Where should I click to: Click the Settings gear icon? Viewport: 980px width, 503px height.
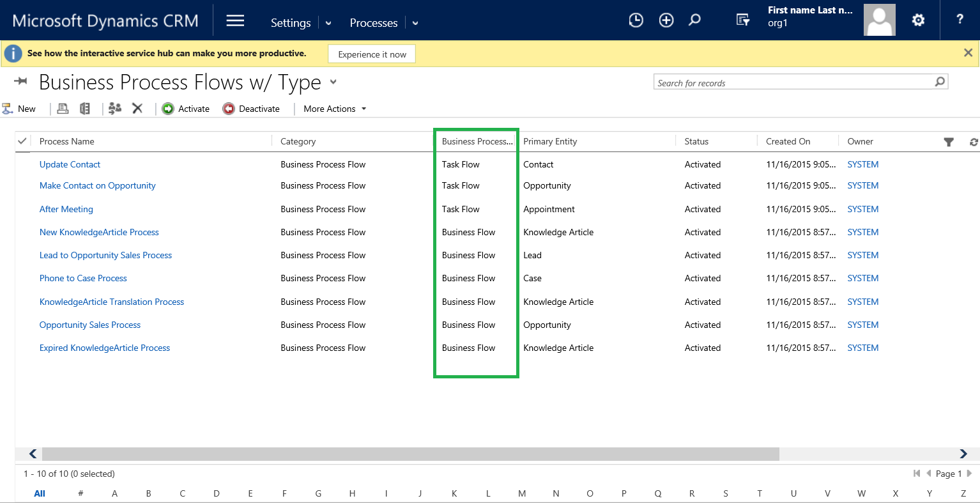click(x=918, y=20)
